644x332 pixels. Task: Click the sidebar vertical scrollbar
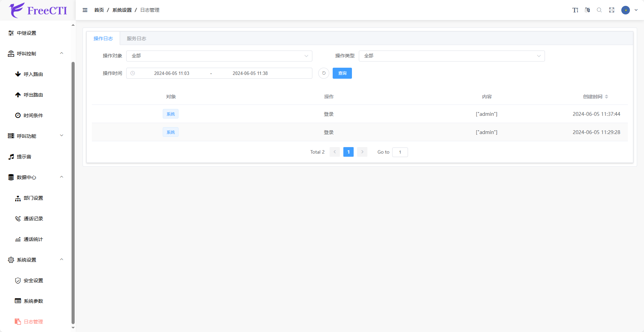tap(73, 192)
